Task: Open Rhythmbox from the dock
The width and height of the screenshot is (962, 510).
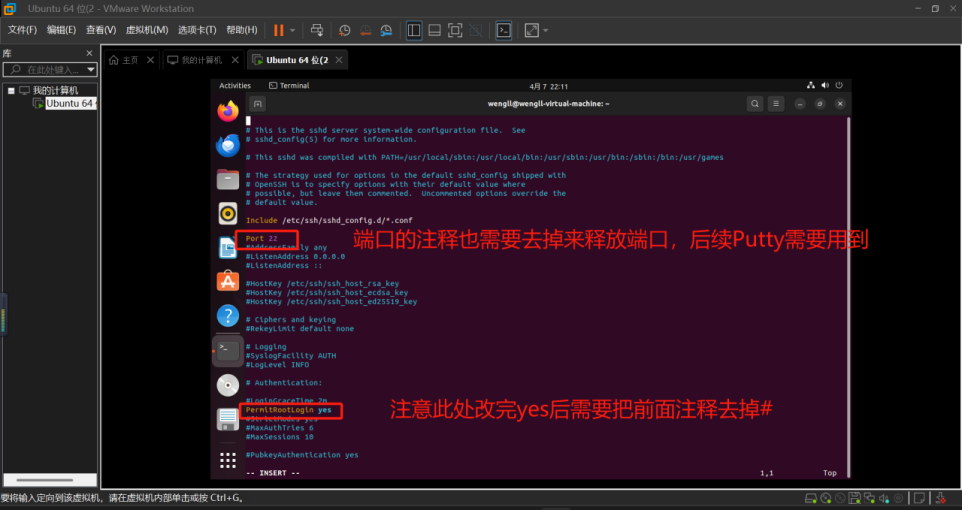Action: pyautogui.click(x=228, y=214)
